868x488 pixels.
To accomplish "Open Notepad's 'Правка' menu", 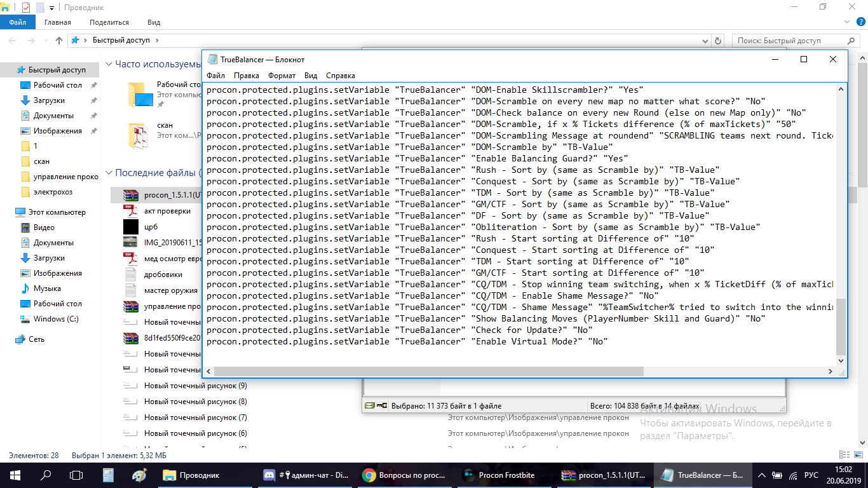I will coord(246,75).
